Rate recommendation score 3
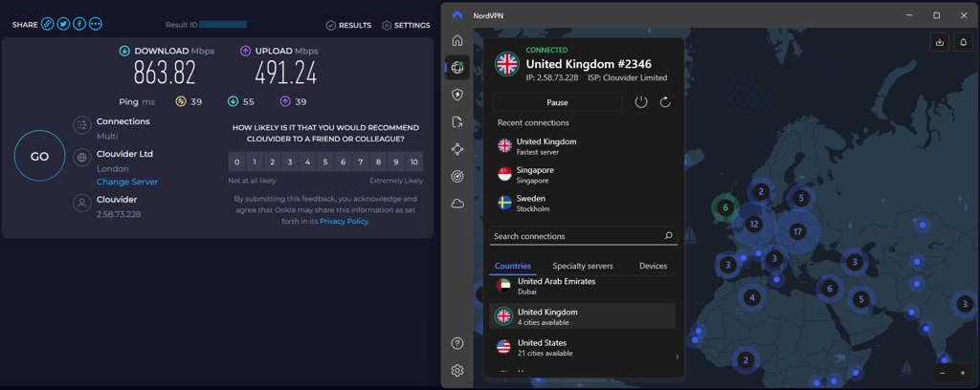 [290, 162]
